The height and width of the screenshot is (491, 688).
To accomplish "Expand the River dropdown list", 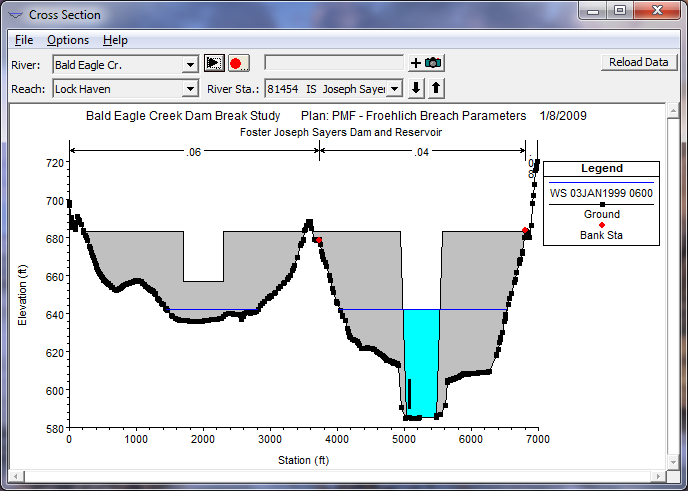I will click(x=190, y=64).
